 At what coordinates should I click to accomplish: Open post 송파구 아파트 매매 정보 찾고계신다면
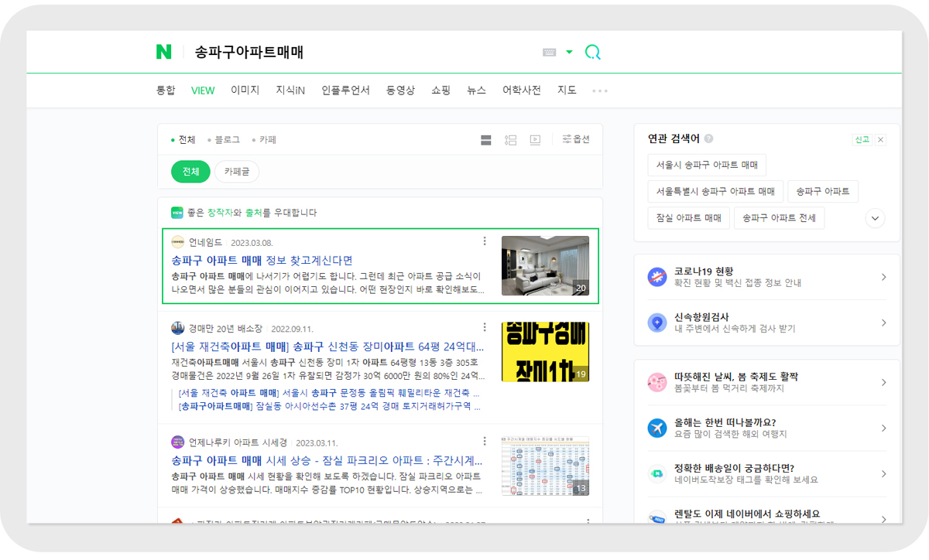(262, 260)
